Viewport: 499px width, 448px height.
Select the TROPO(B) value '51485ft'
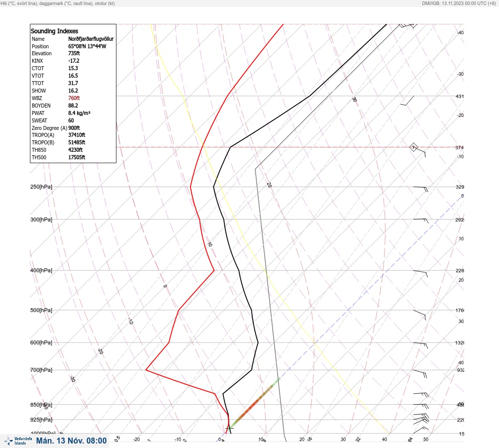77,142
